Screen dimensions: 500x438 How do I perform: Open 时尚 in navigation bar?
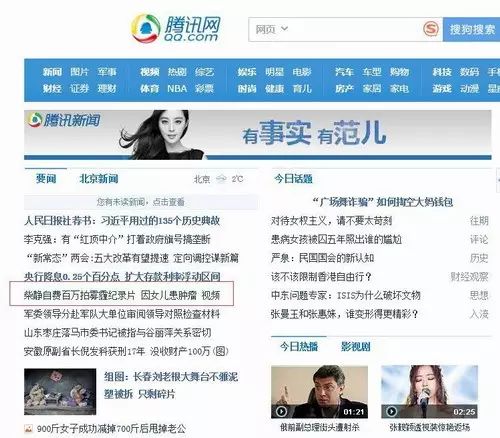247,89
